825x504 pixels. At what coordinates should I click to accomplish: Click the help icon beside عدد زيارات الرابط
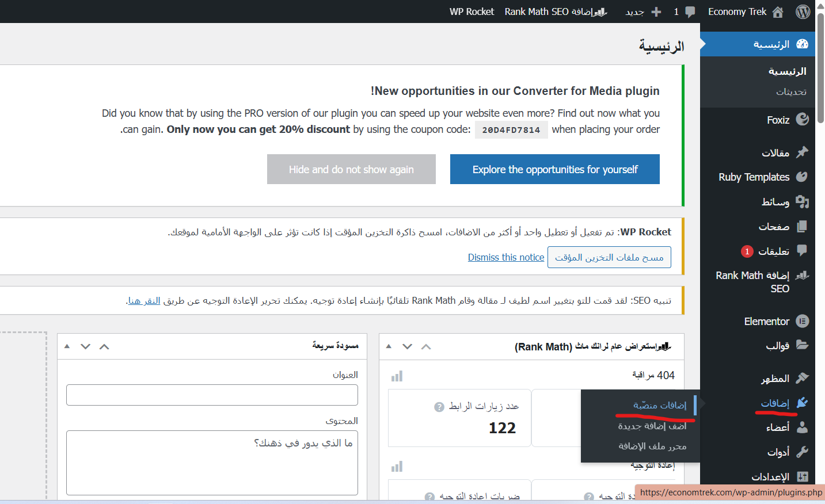[x=439, y=407]
